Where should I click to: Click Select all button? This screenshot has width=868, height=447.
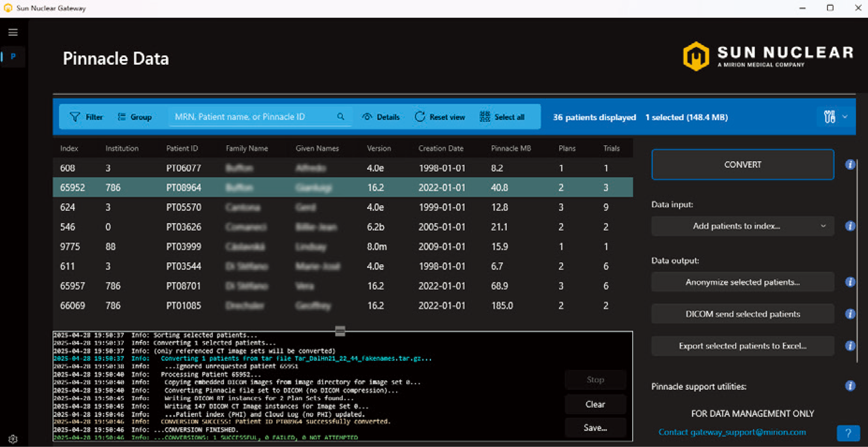point(502,117)
